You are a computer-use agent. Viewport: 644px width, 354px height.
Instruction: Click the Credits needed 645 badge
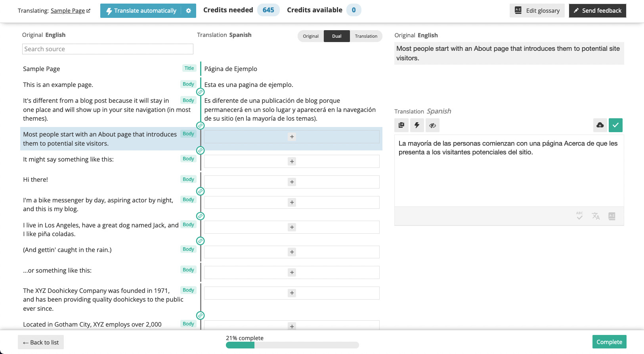(268, 10)
